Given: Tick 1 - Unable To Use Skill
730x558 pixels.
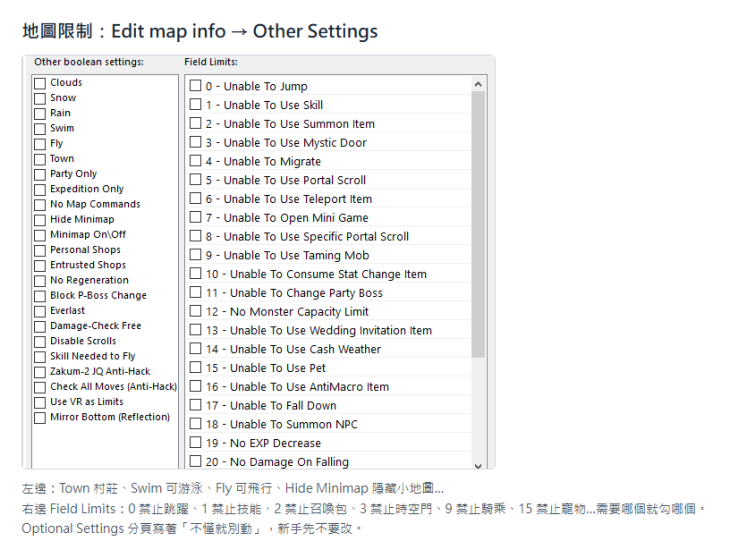Looking at the screenshot, I should (196, 104).
